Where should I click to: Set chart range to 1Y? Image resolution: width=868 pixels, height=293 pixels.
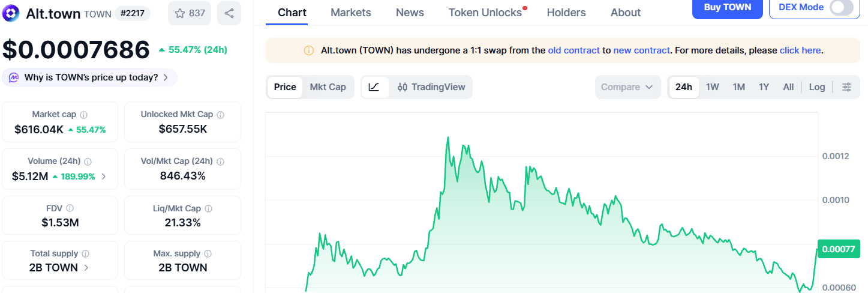764,87
